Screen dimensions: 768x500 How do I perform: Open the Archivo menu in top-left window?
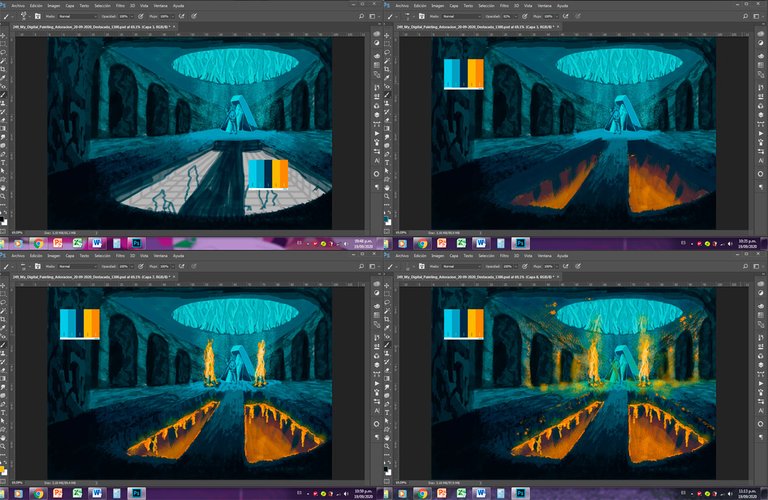tap(18, 5)
